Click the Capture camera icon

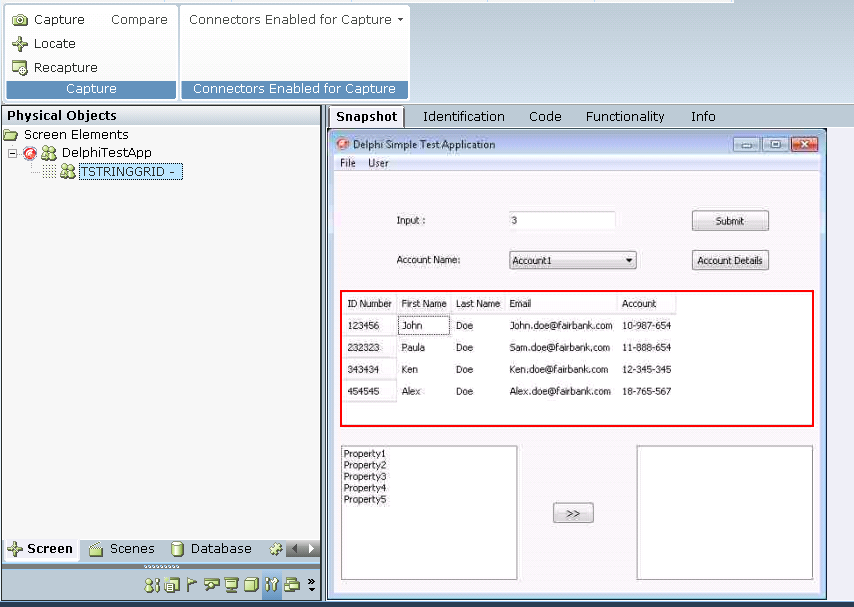(19, 20)
